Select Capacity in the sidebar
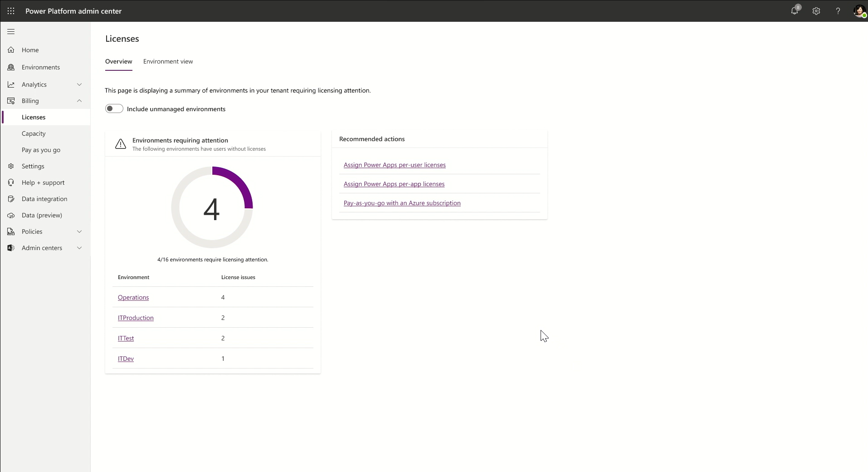Viewport: 868px width, 472px height. tap(34, 133)
